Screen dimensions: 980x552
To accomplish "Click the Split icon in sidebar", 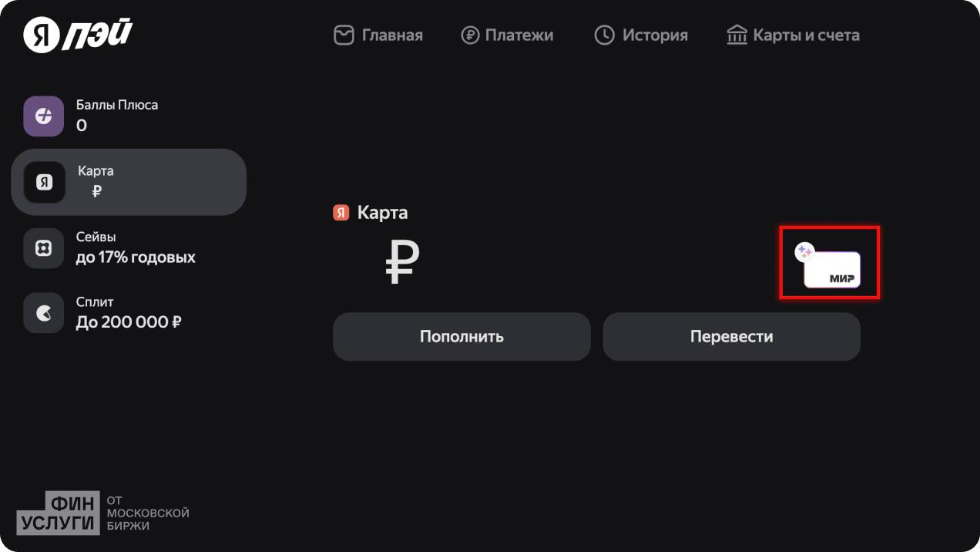I will [x=44, y=312].
